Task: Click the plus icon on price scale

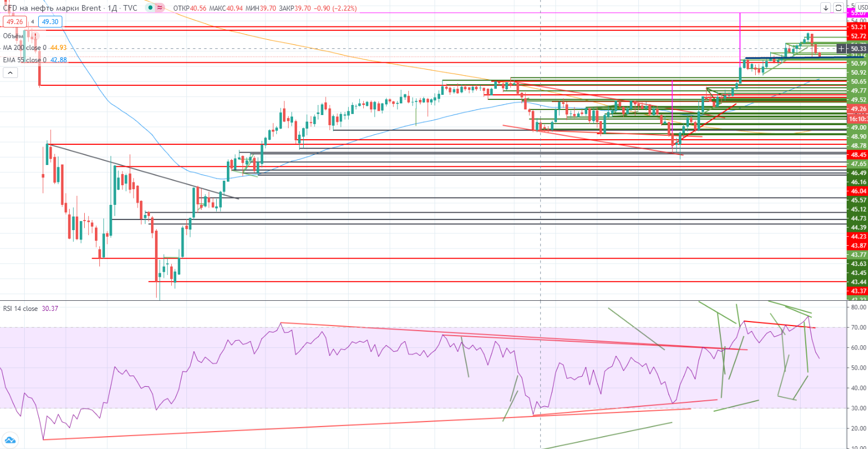Action: pos(841,49)
